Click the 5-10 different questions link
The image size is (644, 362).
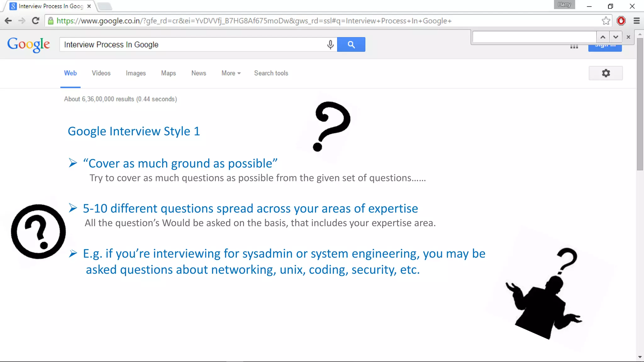coord(250,209)
